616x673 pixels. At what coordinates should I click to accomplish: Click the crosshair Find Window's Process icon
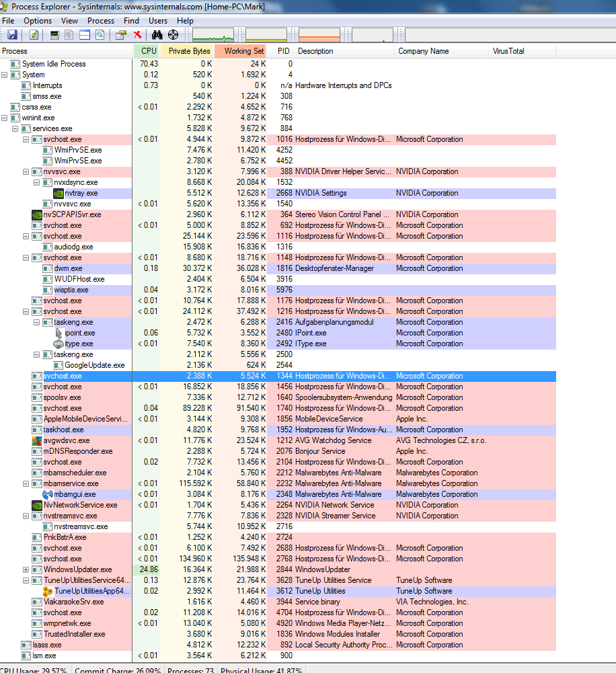pyautogui.click(x=173, y=35)
